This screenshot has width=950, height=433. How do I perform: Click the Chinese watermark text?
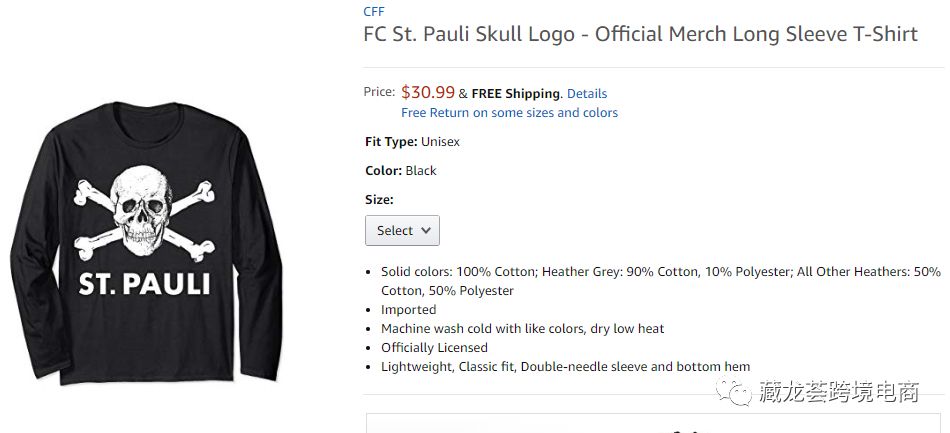tap(838, 393)
